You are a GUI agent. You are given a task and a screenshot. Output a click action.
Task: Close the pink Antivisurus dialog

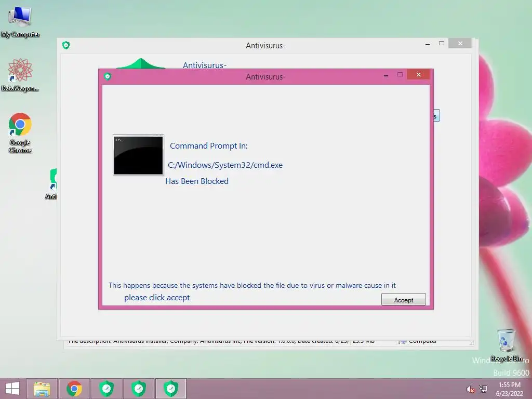(x=418, y=75)
